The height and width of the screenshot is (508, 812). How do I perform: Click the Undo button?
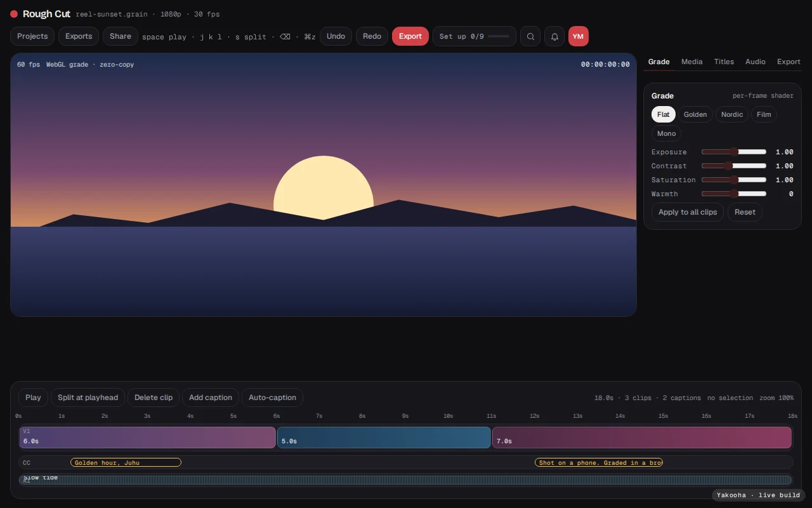coord(336,36)
